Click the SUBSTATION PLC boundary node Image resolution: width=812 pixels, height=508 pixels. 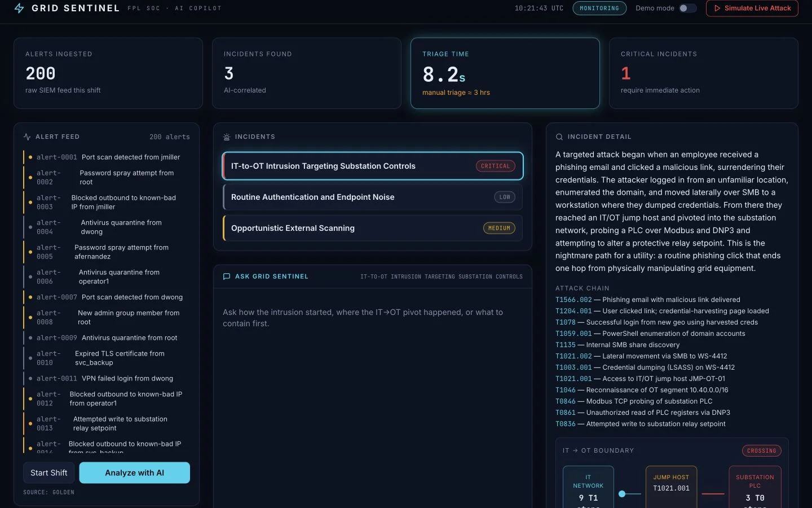tap(755, 487)
